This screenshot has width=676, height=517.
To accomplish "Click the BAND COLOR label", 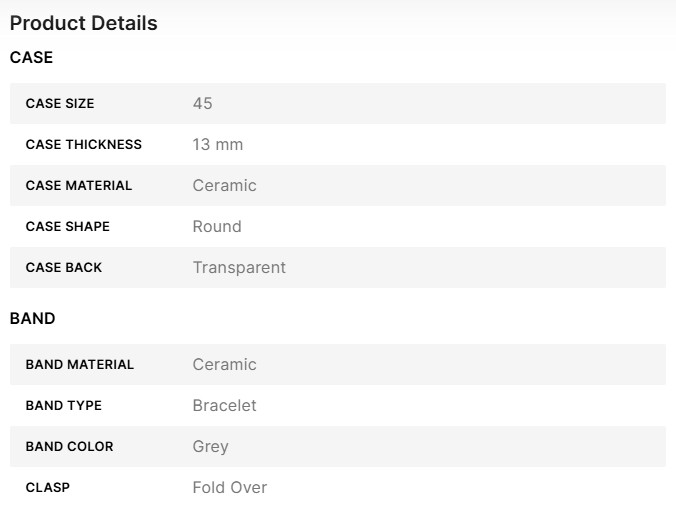I will coord(70,447).
